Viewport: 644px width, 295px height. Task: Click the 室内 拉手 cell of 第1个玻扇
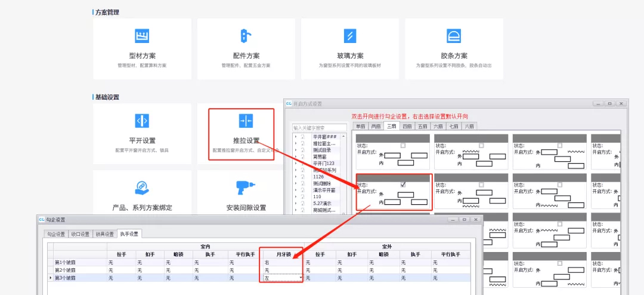pyautogui.click(x=121, y=262)
